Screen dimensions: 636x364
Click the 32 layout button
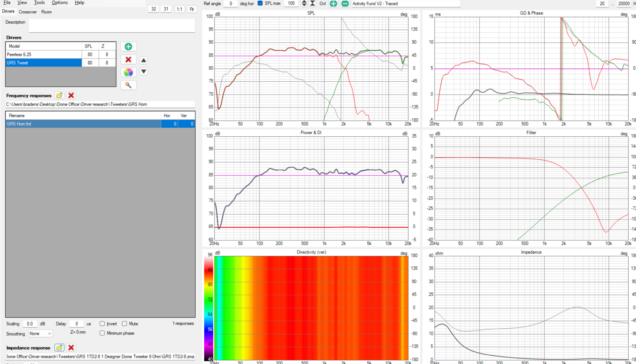point(153,9)
